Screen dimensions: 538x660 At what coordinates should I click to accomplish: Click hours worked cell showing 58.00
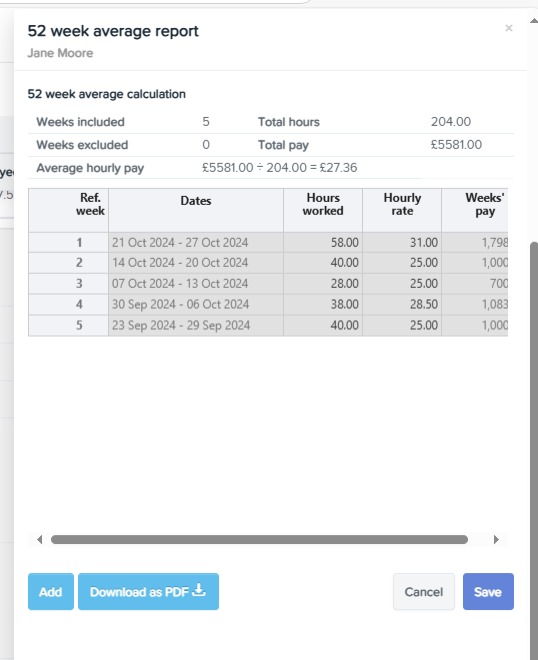pos(323,242)
